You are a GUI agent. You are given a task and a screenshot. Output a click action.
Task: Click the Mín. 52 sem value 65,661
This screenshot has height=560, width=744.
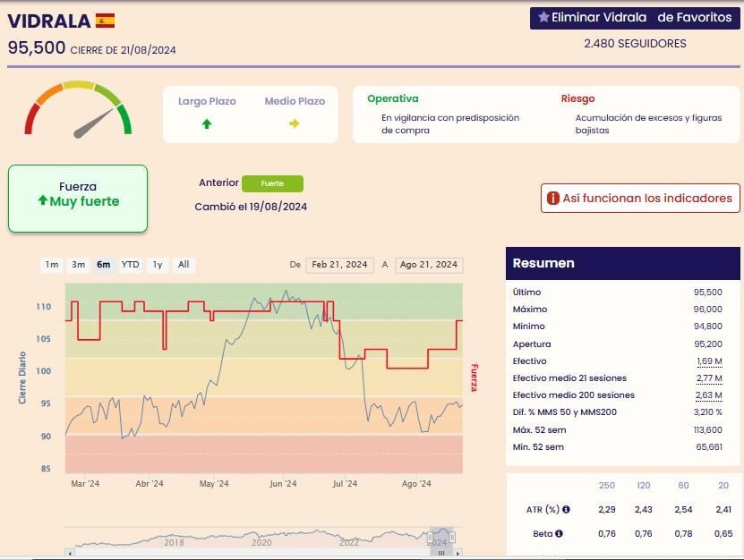coord(709,447)
